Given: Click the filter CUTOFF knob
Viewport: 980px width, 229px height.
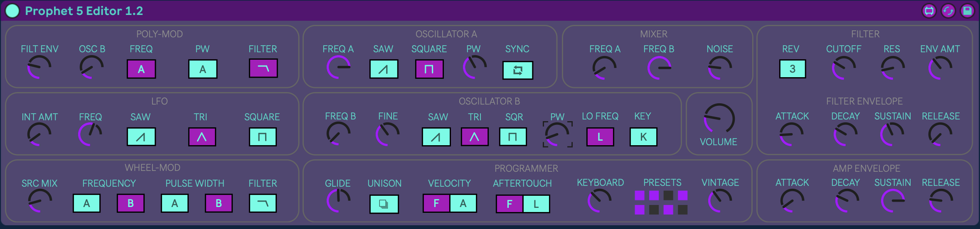Looking at the screenshot, I should (x=844, y=68).
